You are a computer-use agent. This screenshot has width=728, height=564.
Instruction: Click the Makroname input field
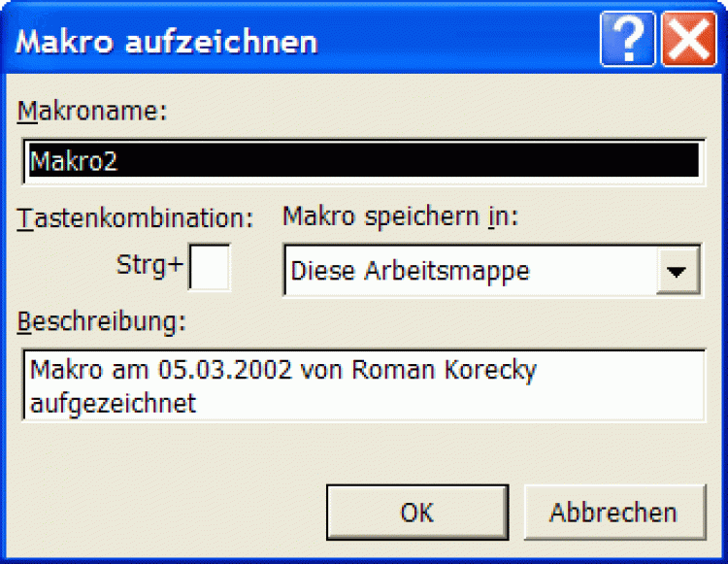pyautogui.click(x=388, y=161)
